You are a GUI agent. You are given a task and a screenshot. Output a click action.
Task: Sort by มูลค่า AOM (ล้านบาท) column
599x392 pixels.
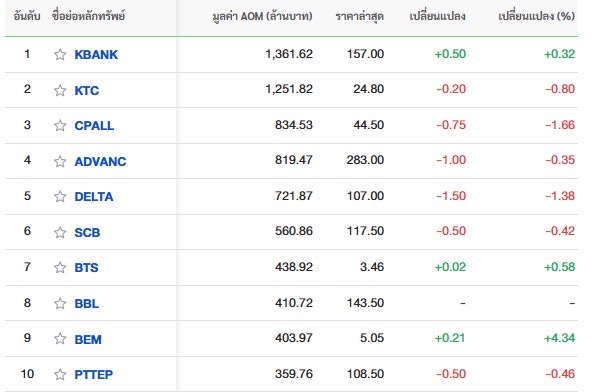tap(262, 16)
